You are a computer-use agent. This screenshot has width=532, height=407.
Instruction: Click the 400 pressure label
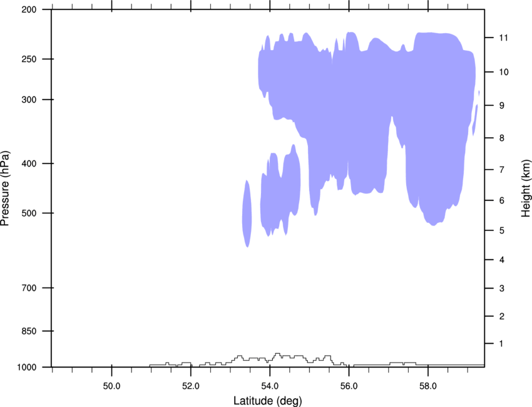coord(29,163)
